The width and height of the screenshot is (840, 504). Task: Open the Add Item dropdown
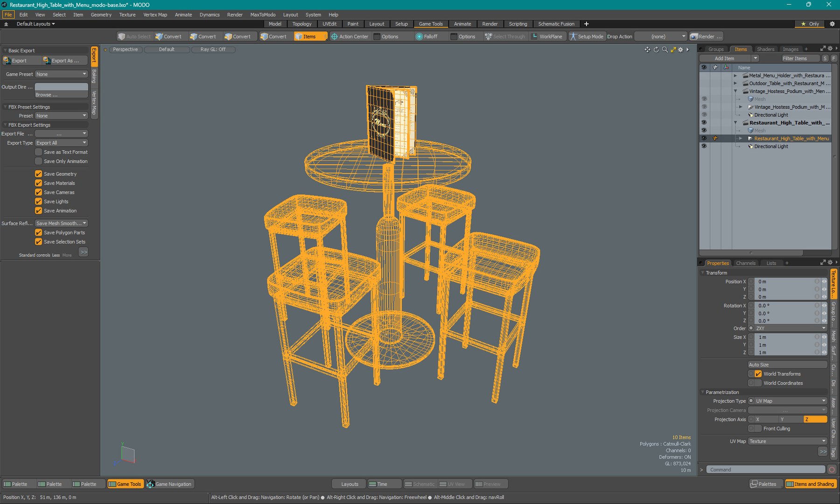click(x=756, y=58)
